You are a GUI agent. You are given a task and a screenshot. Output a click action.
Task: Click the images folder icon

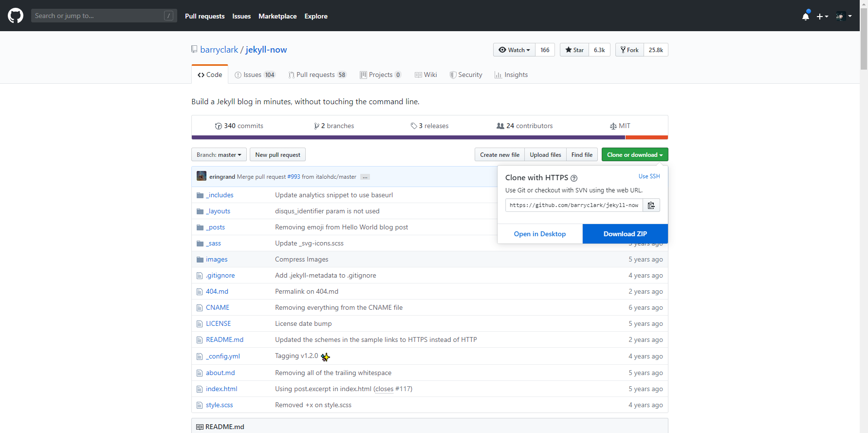[x=200, y=260]
